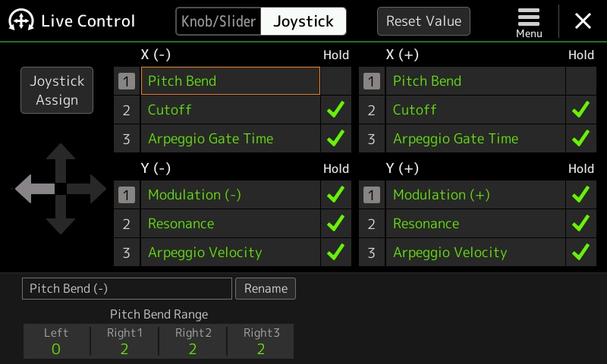The image size is (607, 364).
Task: Click the highlighted left arrow of joystick diagram
Action: [x=35, y=189]
